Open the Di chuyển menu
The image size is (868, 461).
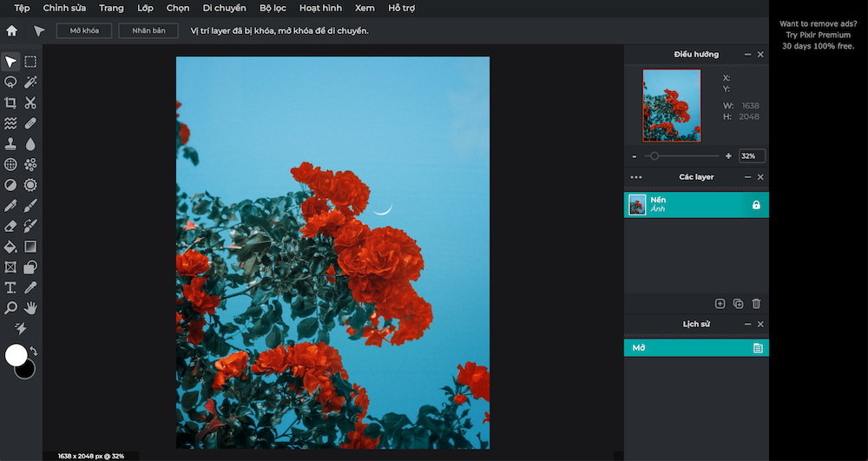click(224, 9)
